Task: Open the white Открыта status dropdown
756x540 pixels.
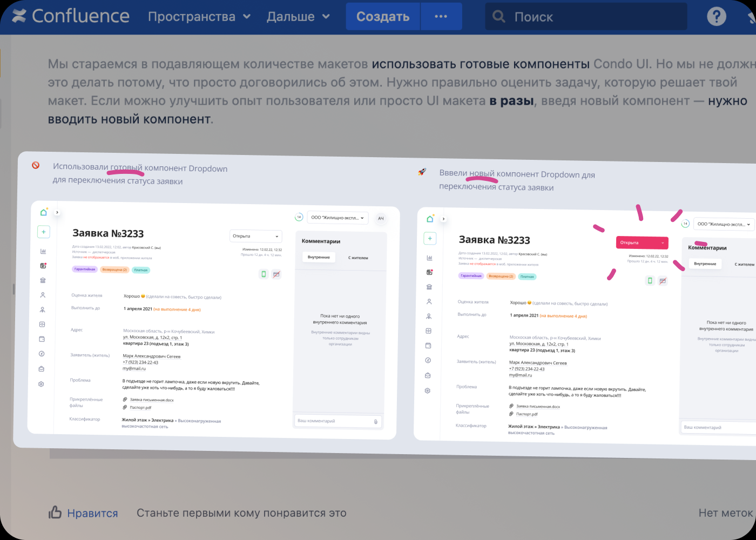Action: 256,236
